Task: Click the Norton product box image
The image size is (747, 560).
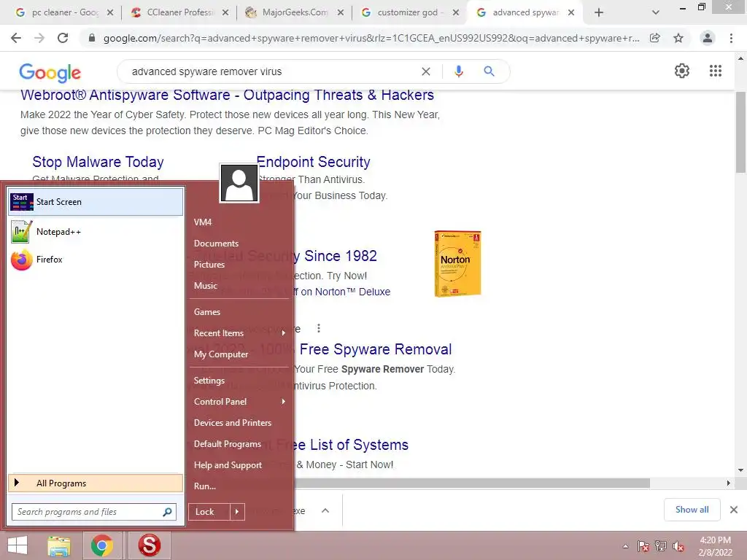Action: tap(458, 264)
